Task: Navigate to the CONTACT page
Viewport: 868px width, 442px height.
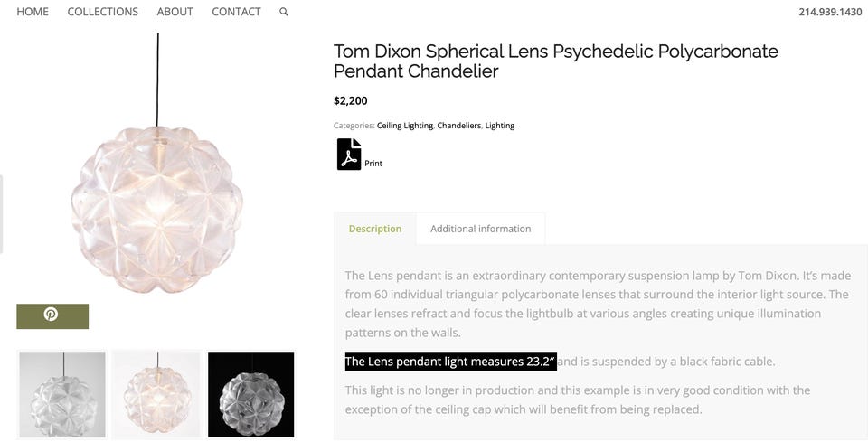Action: (x=236, y=12)
